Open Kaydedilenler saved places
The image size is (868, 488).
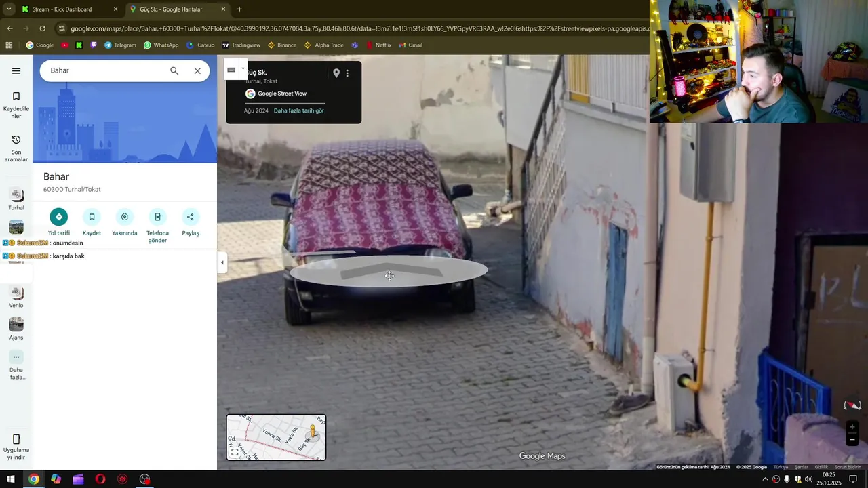point(16,106)
